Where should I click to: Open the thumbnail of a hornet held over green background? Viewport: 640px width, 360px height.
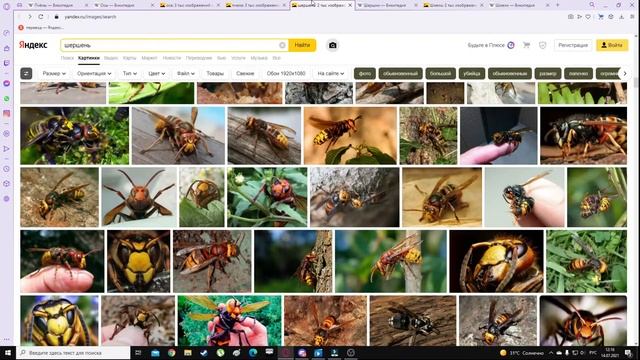pos(230,321)
